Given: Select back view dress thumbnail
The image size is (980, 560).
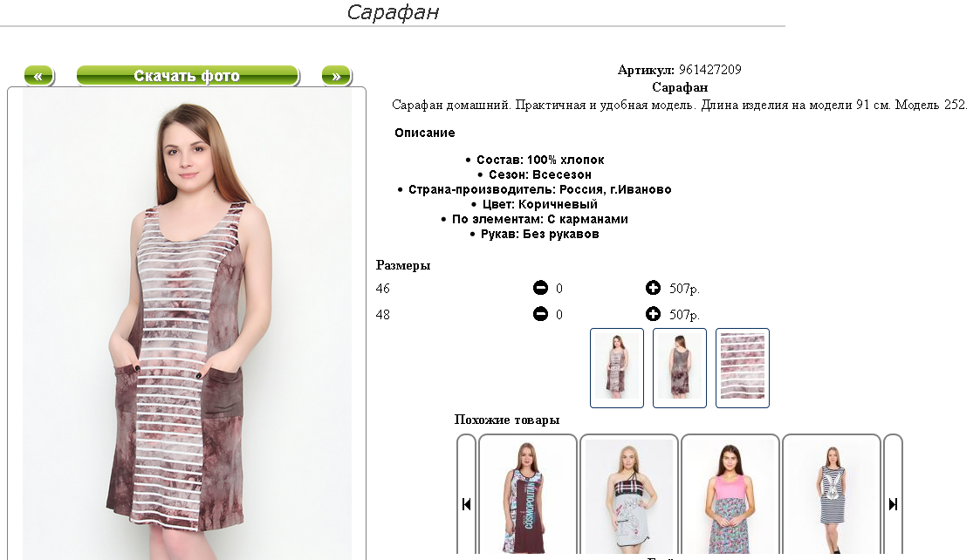Looking at the screenshot, I should pos(680,368).
